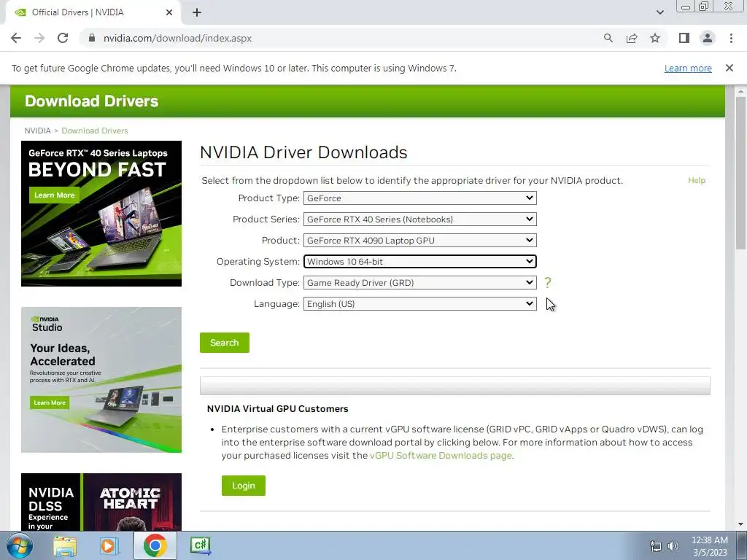Click the network tray icon
The width and height of the screenshot is (747, 560).
click(x=656, y=546)
